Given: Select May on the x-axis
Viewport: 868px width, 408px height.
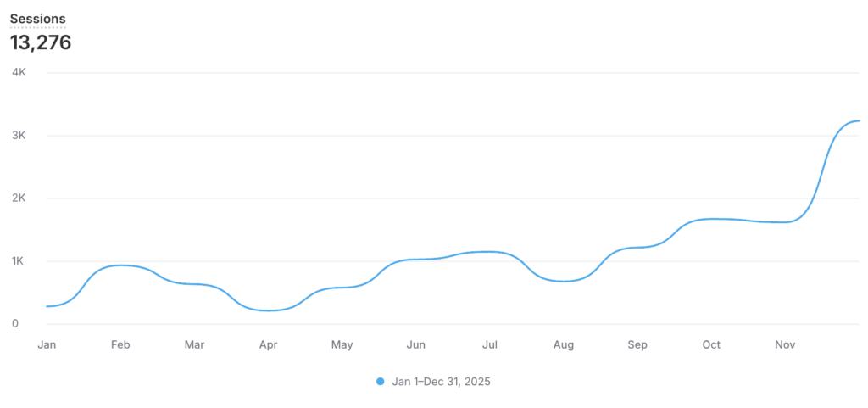Looking at the screenshot, I should (342, 345).
